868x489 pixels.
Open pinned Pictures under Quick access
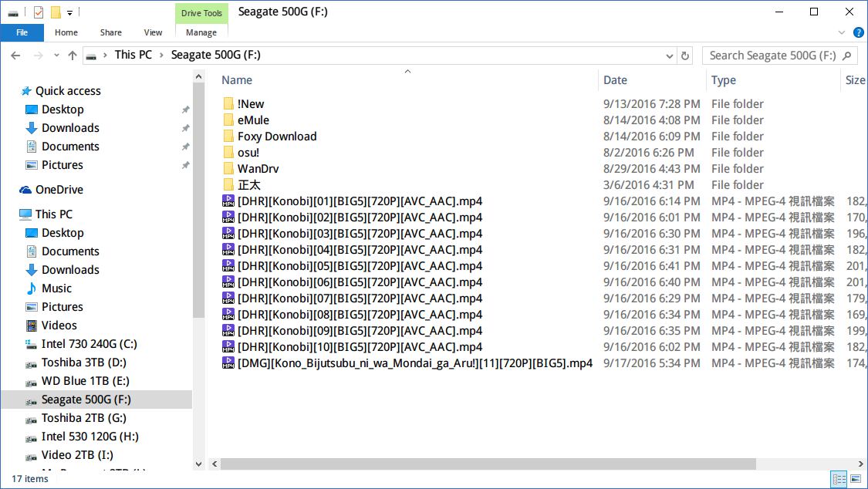click(62, 165)
